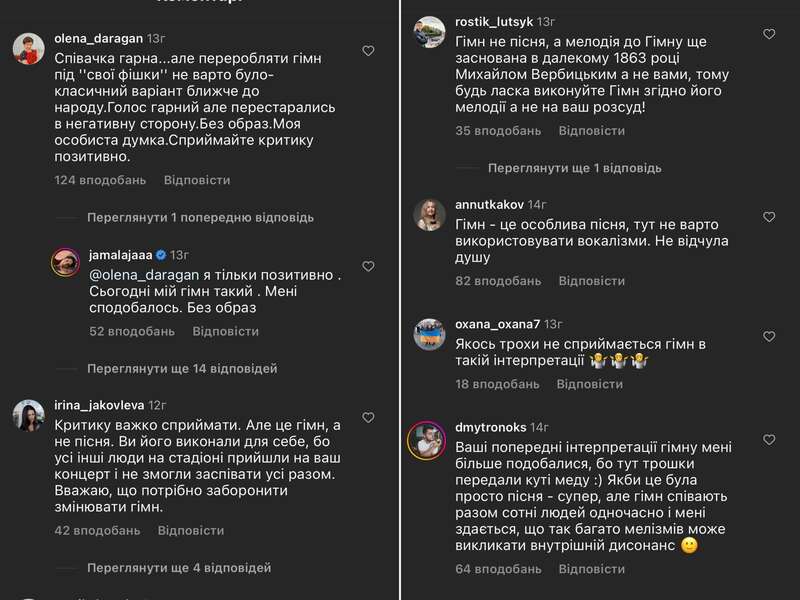
Task: Open irina_jakovleva's profile avatar
Action: click(x=28, y=415)
